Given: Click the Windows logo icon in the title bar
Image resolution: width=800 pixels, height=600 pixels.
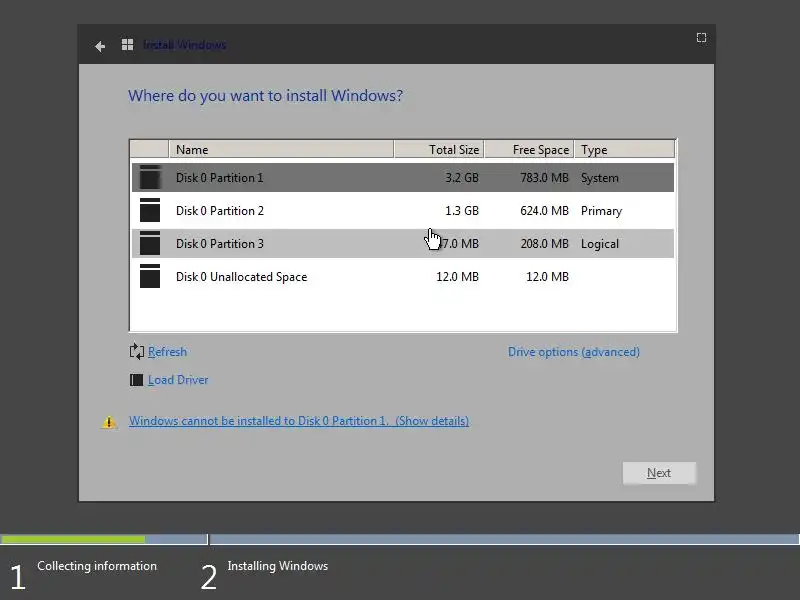Looking at the screenshot, I should (128, 45).
